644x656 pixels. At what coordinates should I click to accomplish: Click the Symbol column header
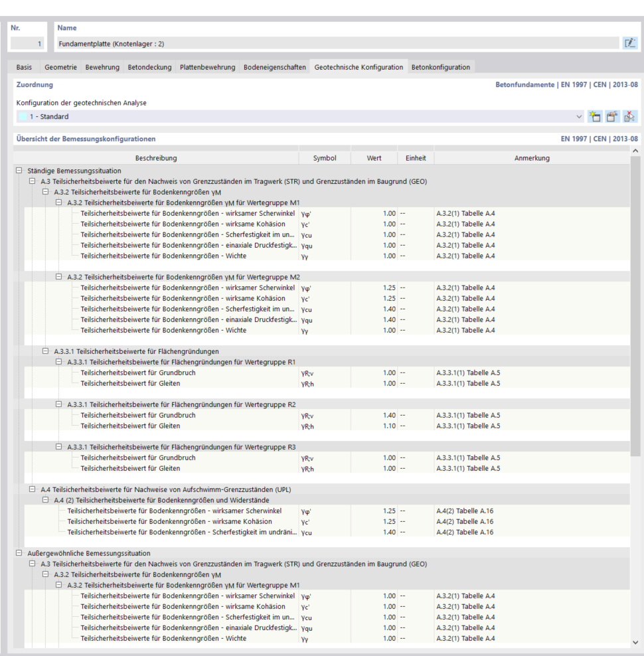coord(325,158)
